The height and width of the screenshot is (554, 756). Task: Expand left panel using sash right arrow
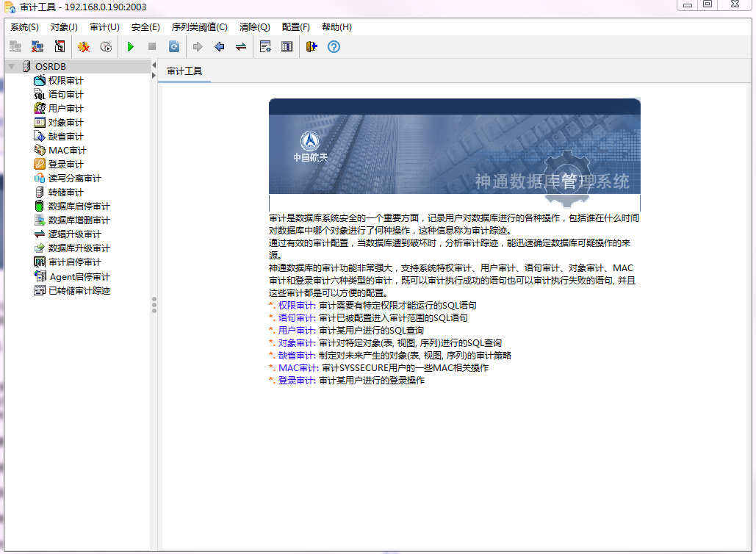click(x=154, y=76)
